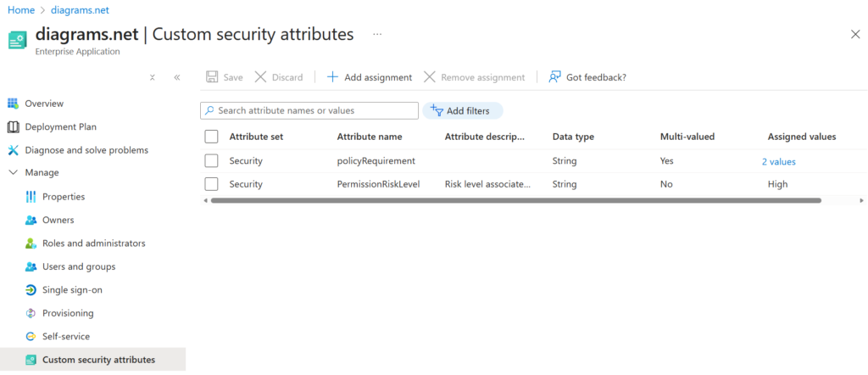Select the PermissionRiskLevel row checkbox
Image resolution: width=868 pixels, height=375 pixels.
(212, 184)
